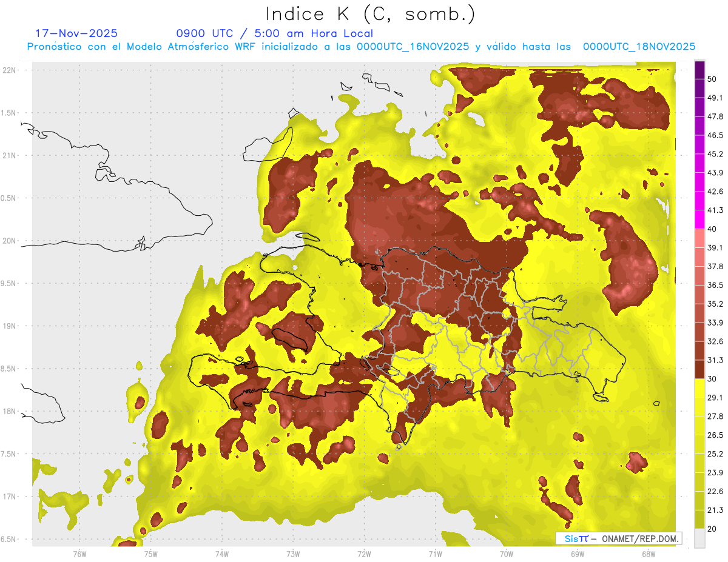
Task: Click the '75W' longitude label
Action: 151,554
